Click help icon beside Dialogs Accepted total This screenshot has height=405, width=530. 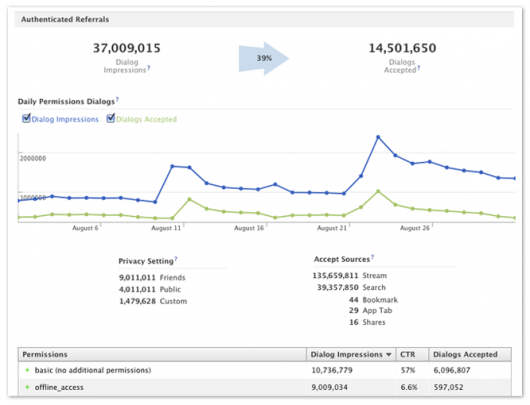418,67
